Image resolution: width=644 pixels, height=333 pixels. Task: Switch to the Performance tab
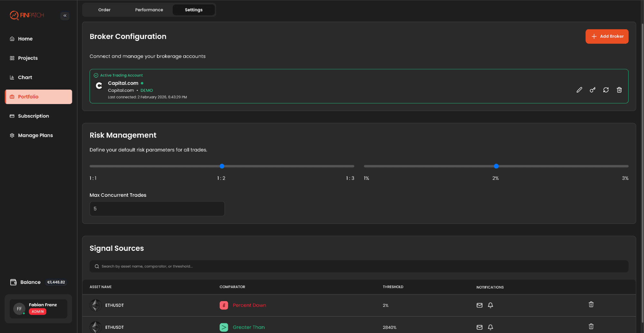click(149, 10)
